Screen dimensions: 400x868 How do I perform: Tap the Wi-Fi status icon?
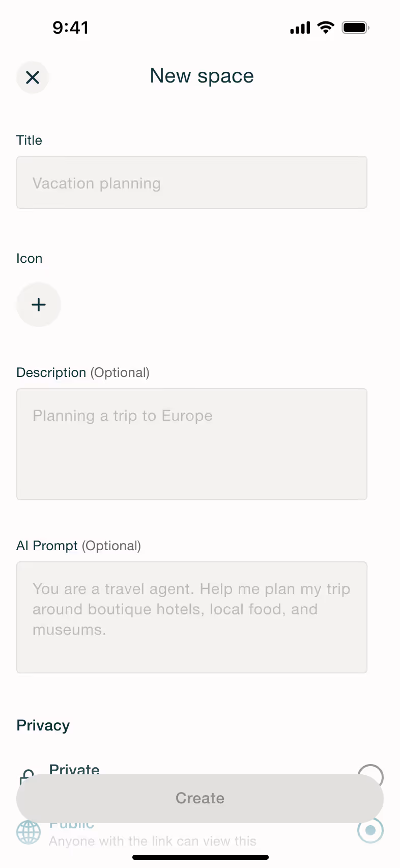click(326, 28)
